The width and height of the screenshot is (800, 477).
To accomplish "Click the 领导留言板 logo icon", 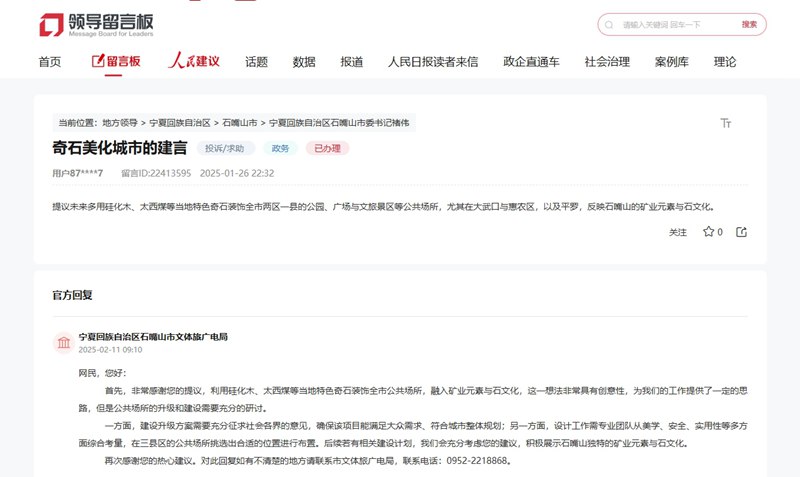I will click(x=50, y=24).
